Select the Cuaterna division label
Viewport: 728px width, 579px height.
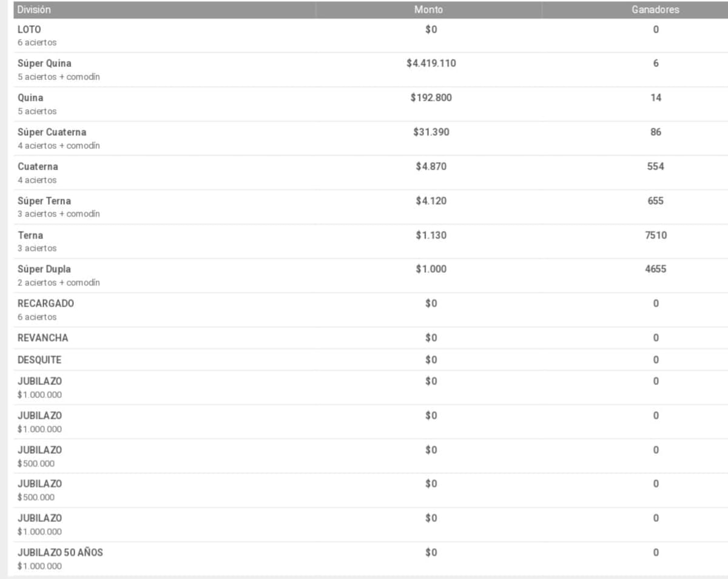[38, 166]
